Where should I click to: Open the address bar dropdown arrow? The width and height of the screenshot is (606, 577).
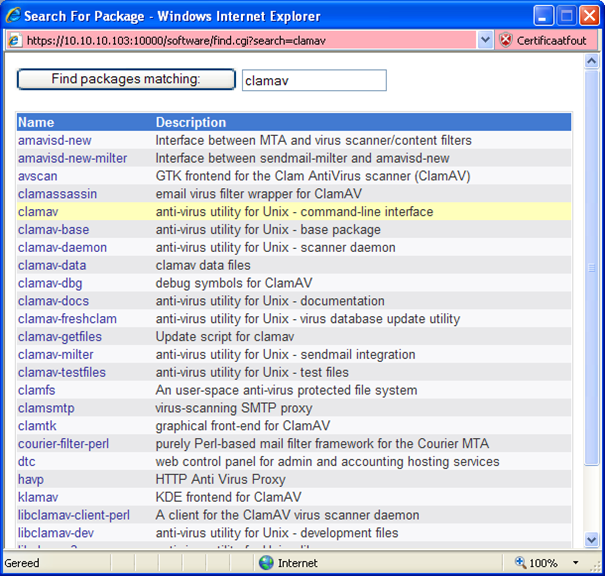pos(486,41)
